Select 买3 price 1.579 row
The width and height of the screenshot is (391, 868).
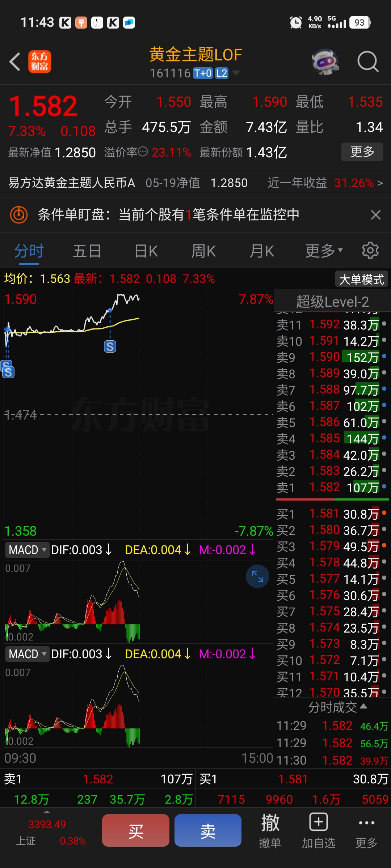(332, 546)
